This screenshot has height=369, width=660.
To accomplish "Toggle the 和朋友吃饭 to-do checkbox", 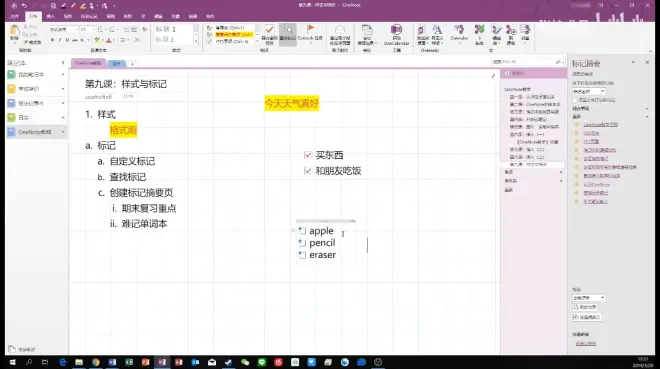I will click(308, 171).
